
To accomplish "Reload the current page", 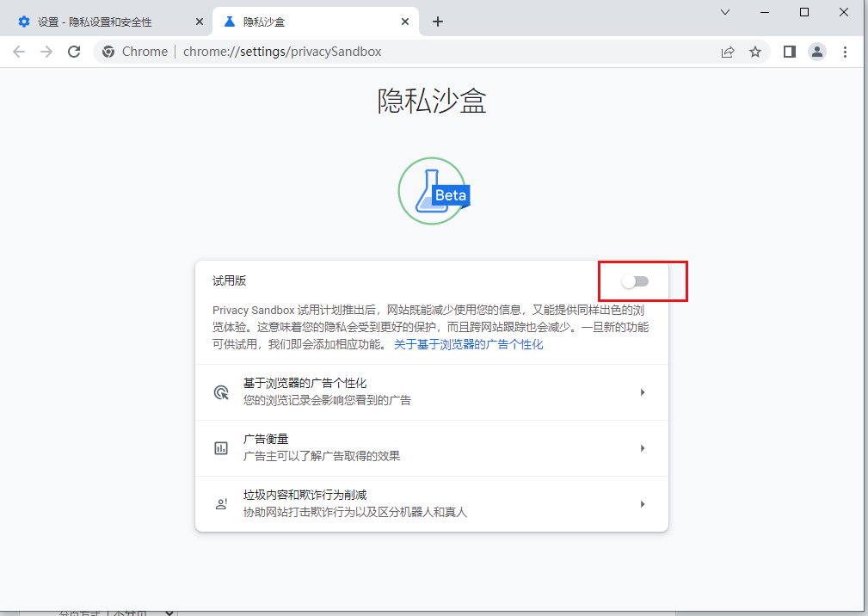I will [x=74, y=52].
